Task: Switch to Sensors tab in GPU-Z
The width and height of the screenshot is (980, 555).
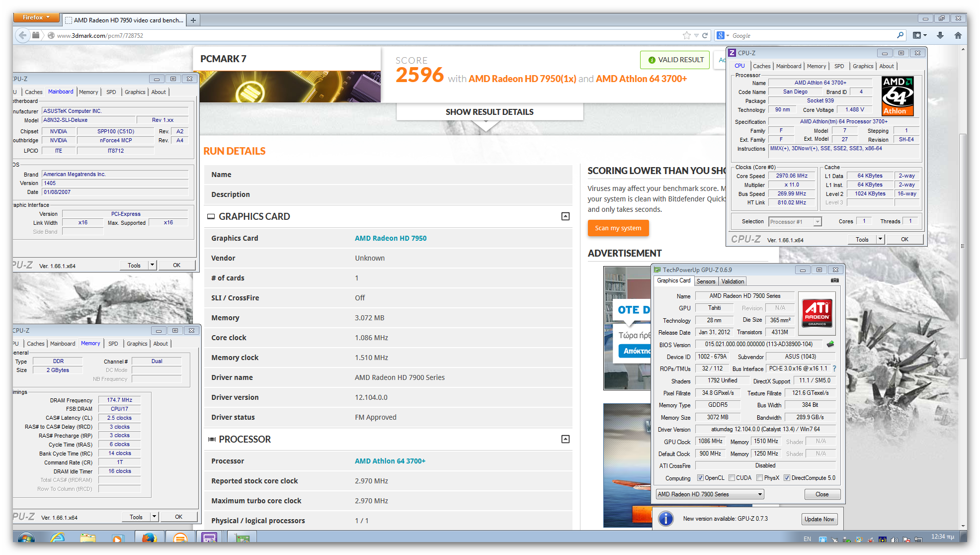Action: click(x=706, y=281)
